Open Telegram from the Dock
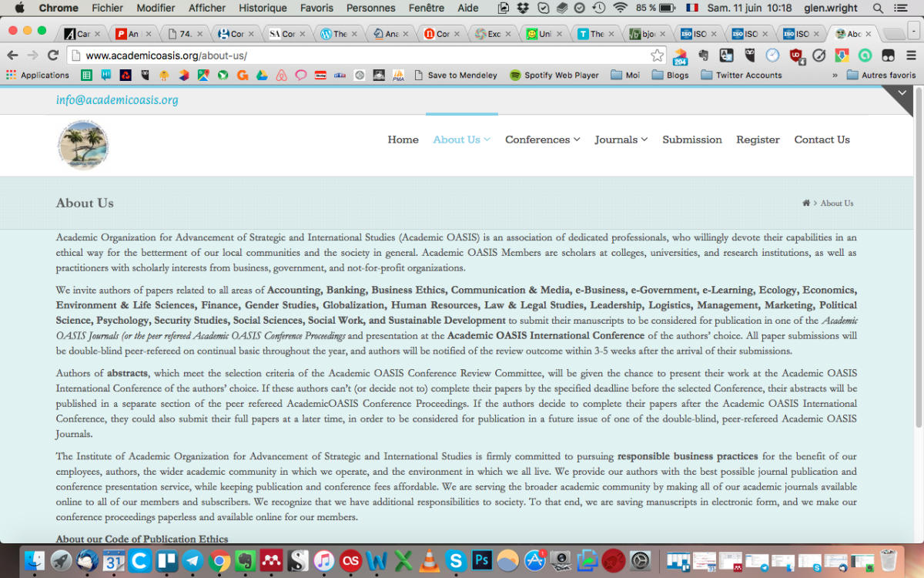 tap(192, 560)
